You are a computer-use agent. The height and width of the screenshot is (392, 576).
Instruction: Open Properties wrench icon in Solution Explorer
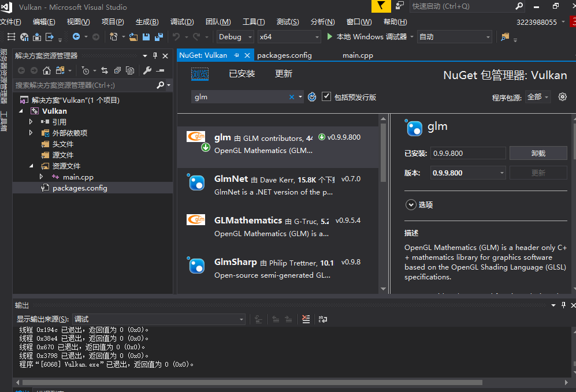[147, 70]
